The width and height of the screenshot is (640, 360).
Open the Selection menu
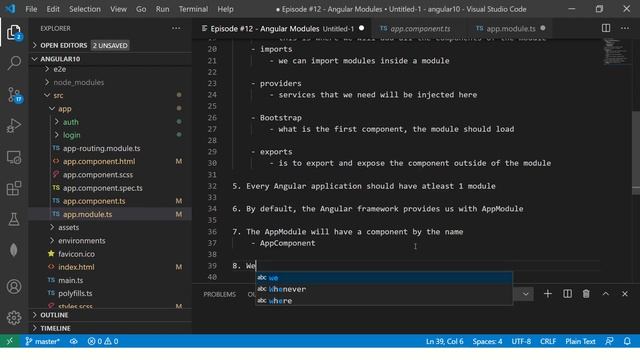84,9
